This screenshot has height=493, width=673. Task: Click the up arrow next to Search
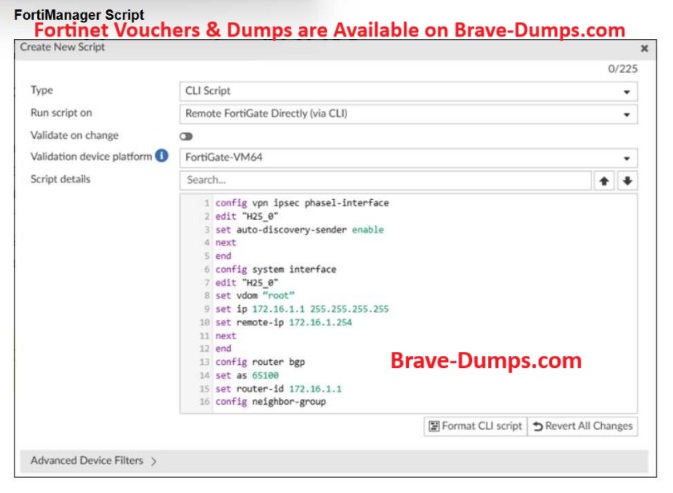(605, 180)
